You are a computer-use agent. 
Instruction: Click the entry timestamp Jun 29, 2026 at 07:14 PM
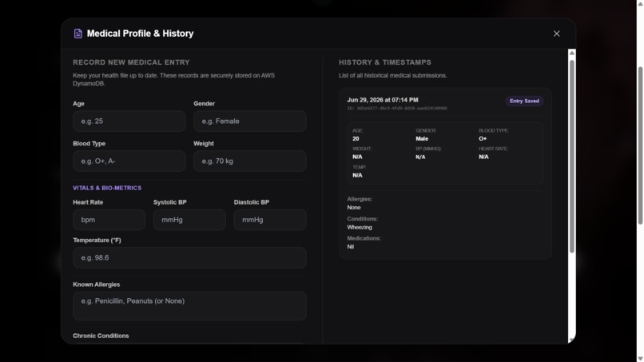[x=383, y=100]
